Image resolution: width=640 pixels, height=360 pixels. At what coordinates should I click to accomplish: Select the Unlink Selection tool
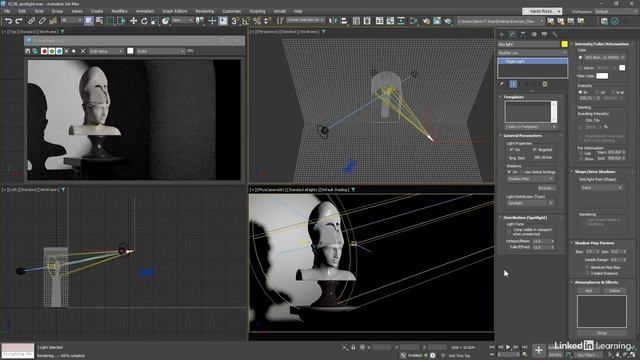(42, 21)
